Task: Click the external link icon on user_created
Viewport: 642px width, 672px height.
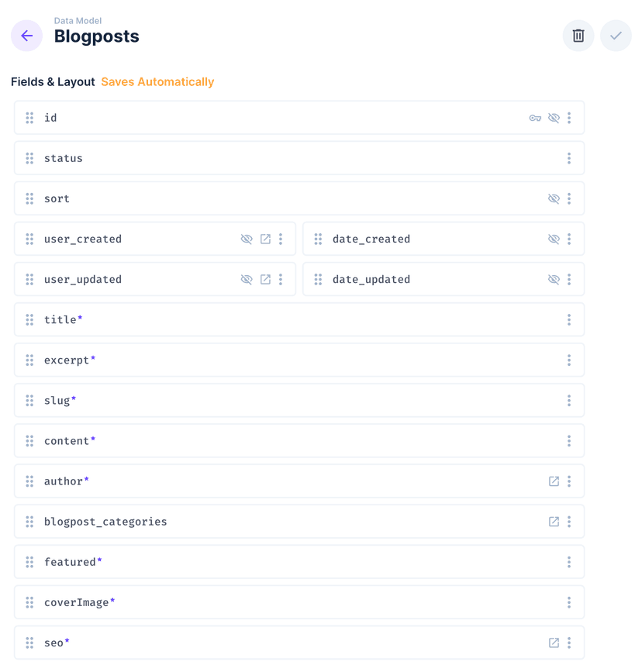Action: coord(264,239)
